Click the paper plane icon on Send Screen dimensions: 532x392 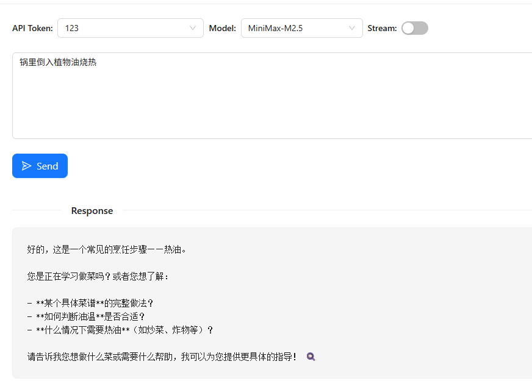[26, 166]
